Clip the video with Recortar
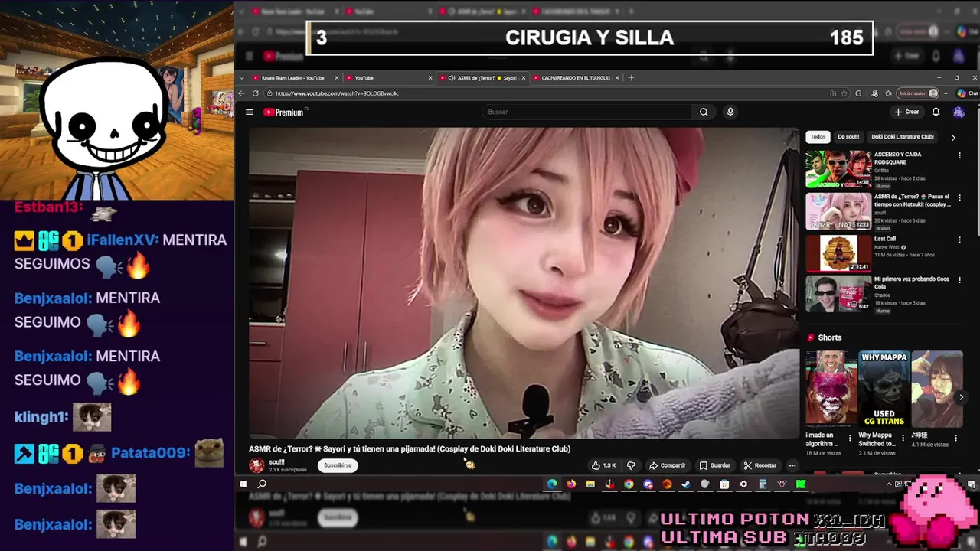This screenshot has width=980, height=551. [759, 465]
